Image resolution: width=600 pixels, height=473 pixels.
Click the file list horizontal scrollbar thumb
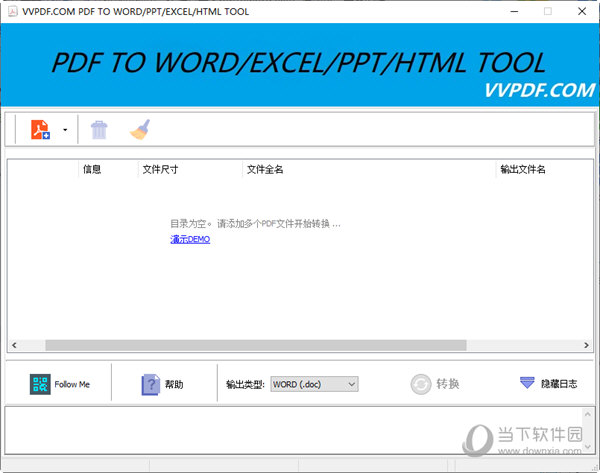pyautogui.click(x=256, y=345)
